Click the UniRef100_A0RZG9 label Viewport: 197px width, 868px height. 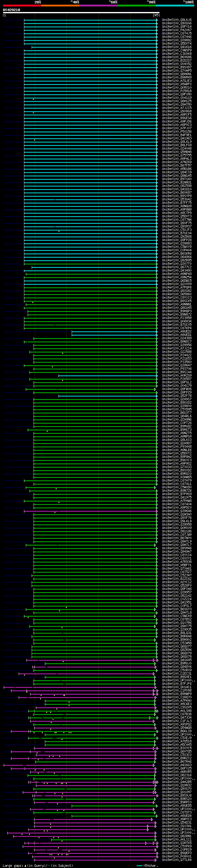(177, 375)
